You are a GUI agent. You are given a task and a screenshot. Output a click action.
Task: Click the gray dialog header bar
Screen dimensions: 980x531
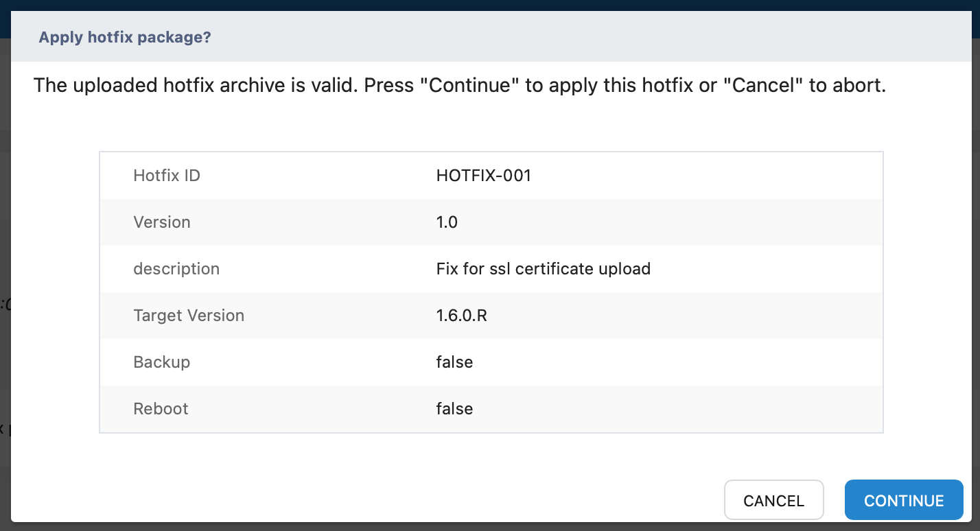pos(549,37)
